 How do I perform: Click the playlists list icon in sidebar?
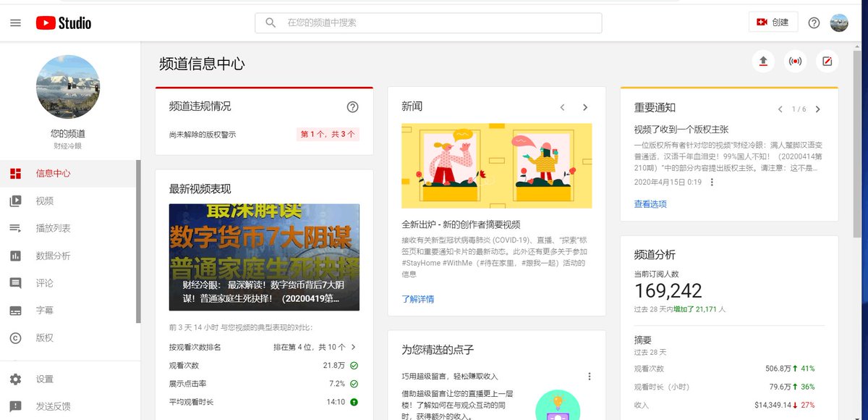point(15,228)
